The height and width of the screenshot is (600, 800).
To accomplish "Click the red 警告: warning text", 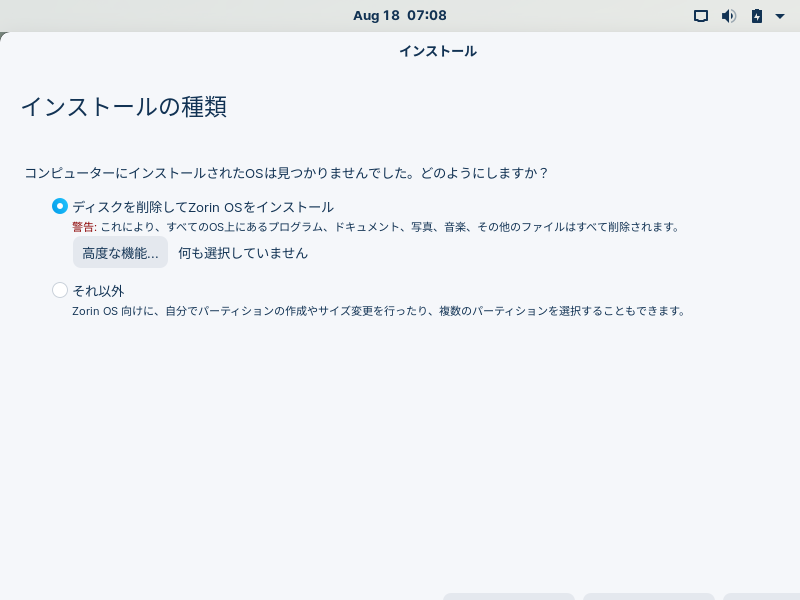I will pyautogui.click(x=84, y=227).
